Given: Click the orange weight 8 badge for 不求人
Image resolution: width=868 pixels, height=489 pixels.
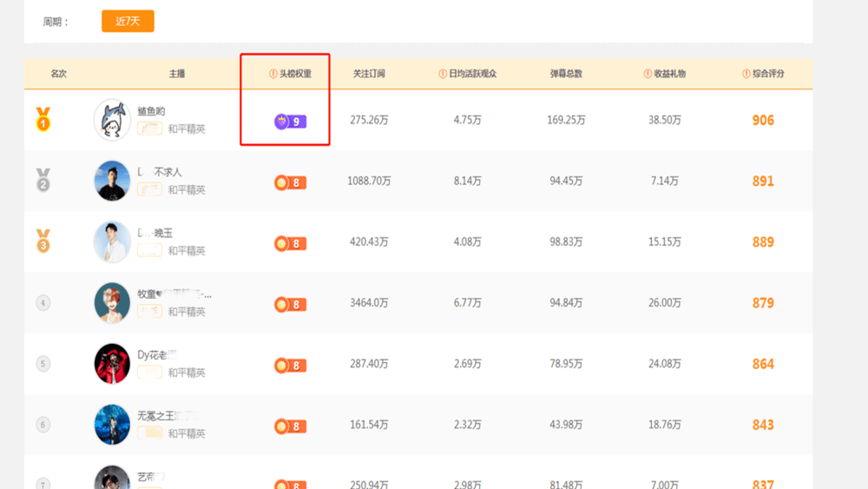Looking at the screenshot, I should coord(290,182).
